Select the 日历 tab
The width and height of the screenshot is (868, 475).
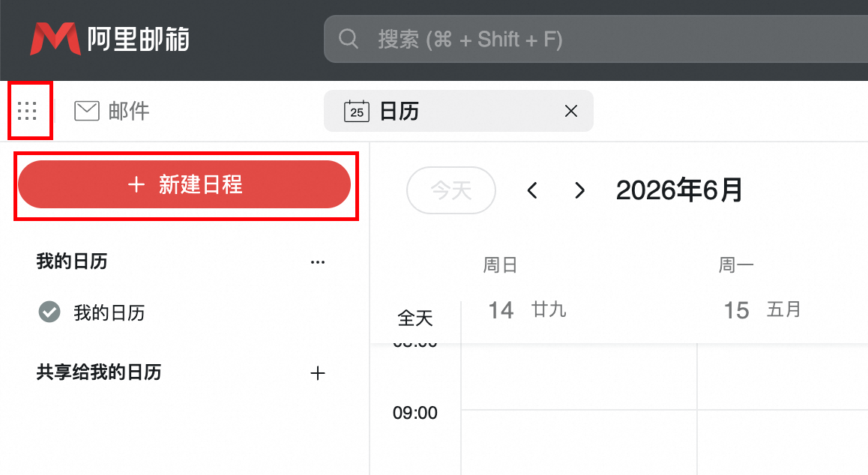pos(458,111)
